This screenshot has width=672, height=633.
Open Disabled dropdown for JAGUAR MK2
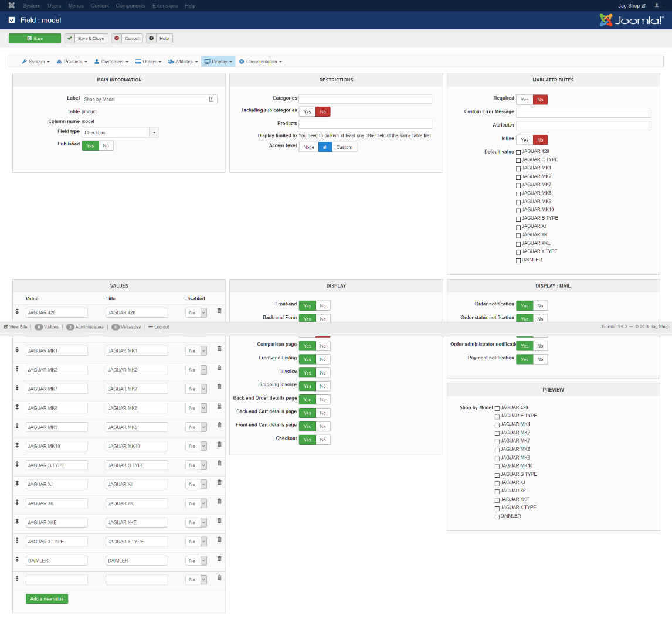196,370
